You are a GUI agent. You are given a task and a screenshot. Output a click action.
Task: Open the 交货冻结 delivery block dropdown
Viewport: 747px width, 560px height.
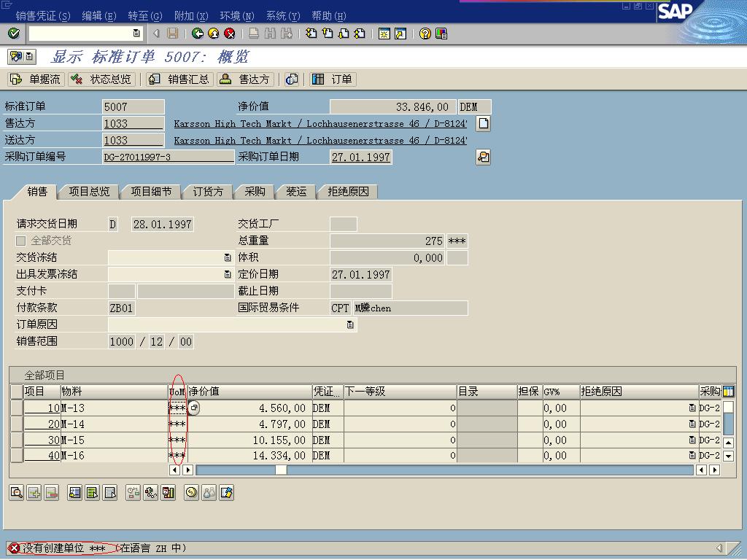228,257
